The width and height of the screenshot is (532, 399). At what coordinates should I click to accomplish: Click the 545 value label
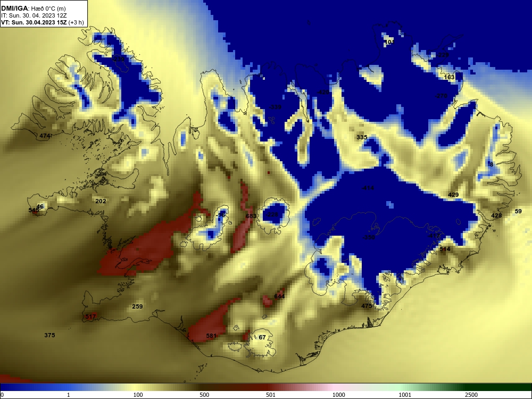pyautogui.click(x=34, y=210)
